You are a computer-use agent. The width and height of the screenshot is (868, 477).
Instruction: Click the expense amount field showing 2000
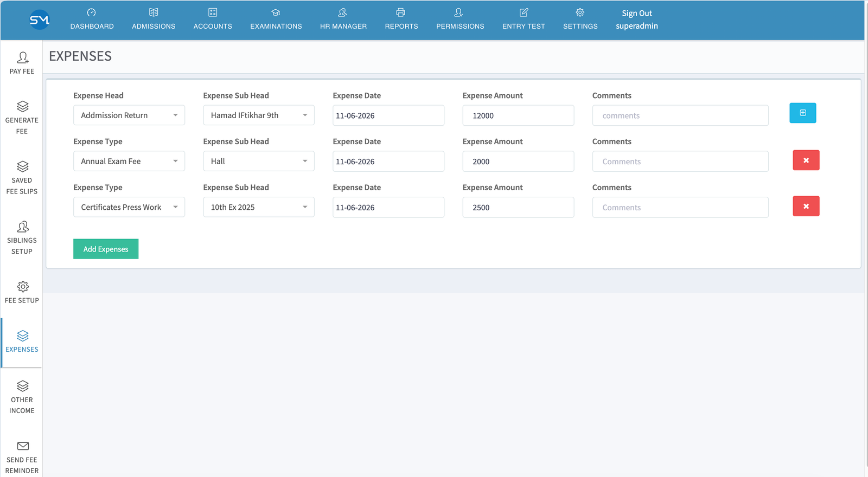pos(518,162)
